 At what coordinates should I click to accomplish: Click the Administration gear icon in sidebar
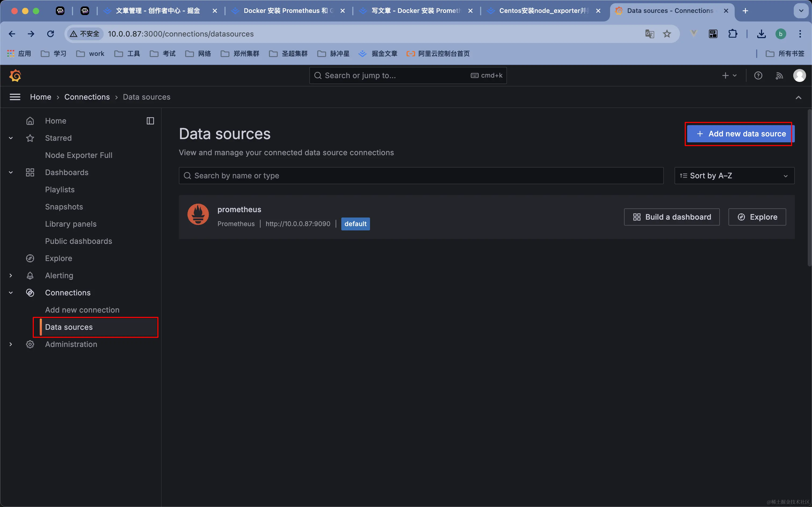30,344
